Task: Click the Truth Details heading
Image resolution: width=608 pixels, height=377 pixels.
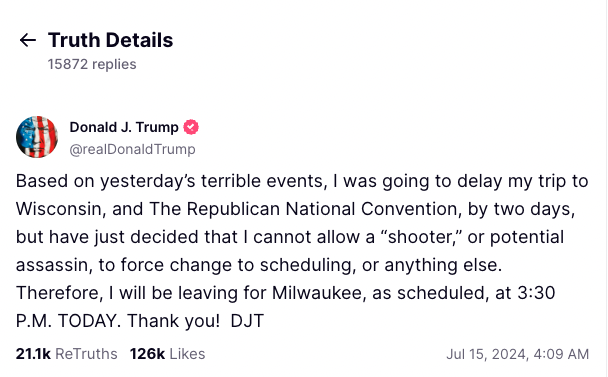Action: (x=111, y=40)
